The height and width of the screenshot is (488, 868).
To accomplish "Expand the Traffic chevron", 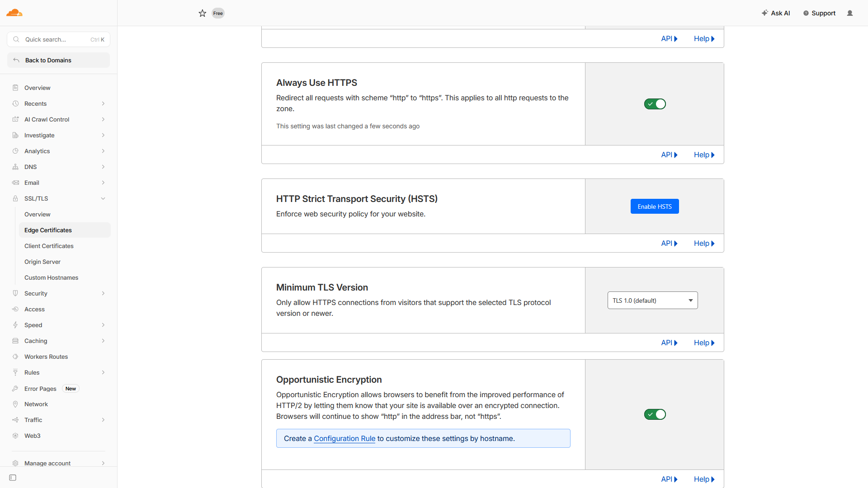I will coord(103,420).
